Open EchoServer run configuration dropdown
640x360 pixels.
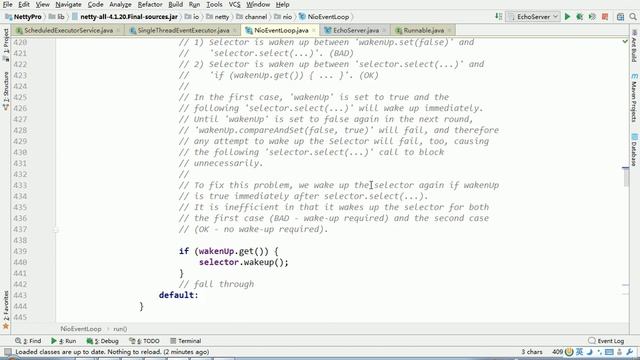tap(533, 17)
